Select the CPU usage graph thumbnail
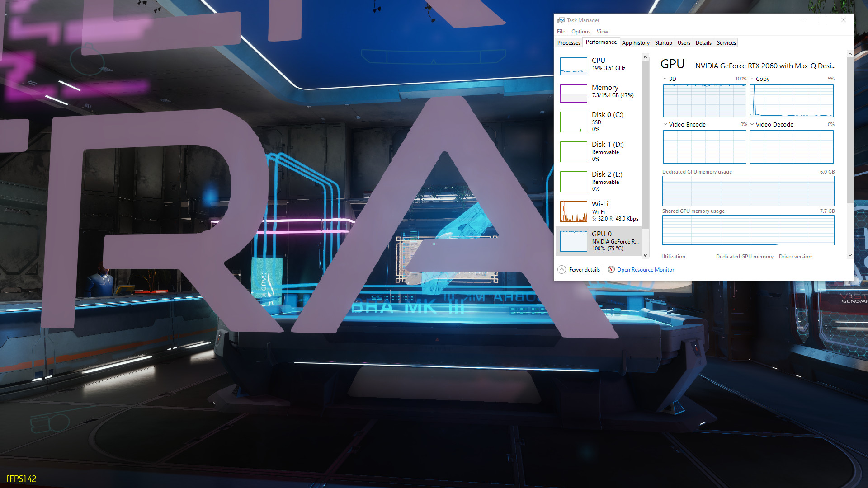The width and height of the screenshot is (868, 488). coord(574,66)
